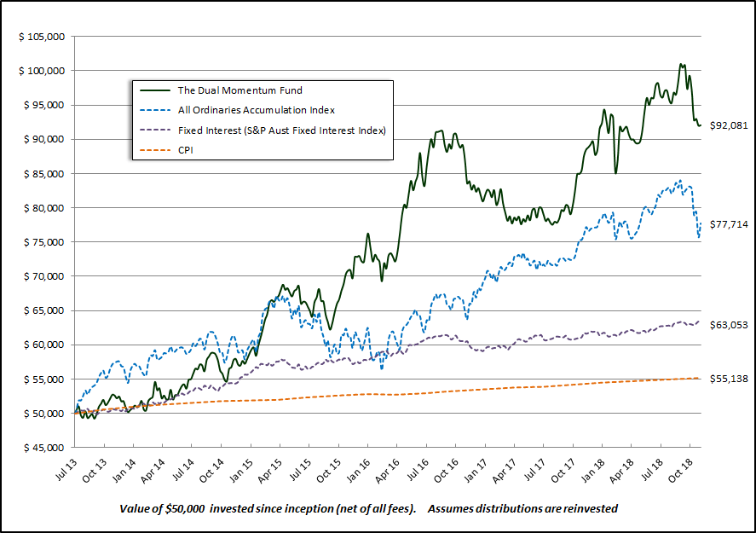Select the $77,714 end value label
Screen dimensions: 756x533
pyautogui.click(x=729, y=224)
